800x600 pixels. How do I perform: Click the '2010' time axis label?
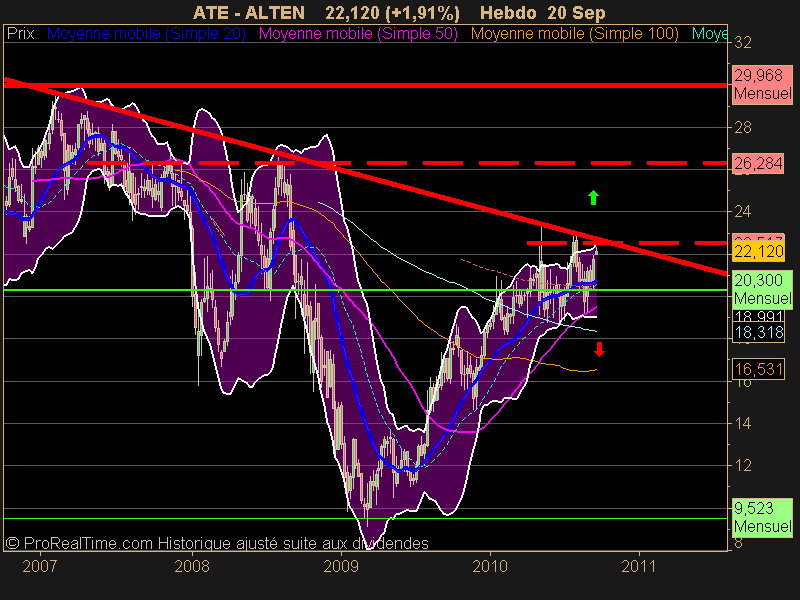click(x=490, y=566)
